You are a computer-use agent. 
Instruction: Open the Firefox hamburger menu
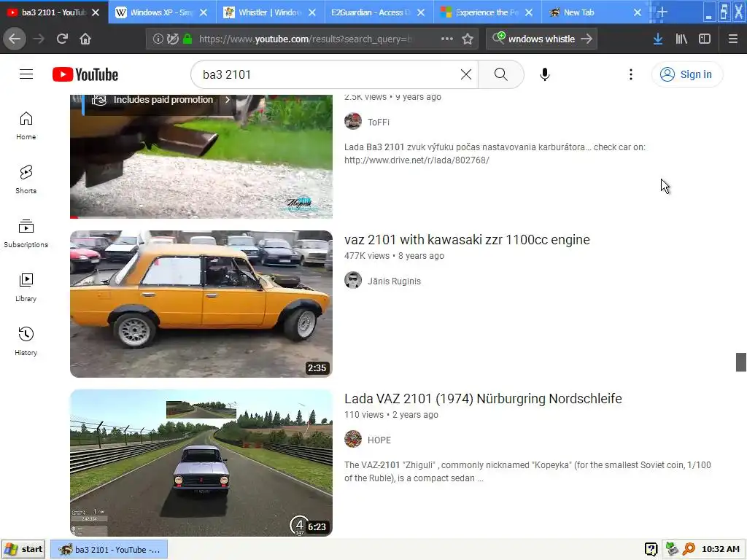click(733, 39)
